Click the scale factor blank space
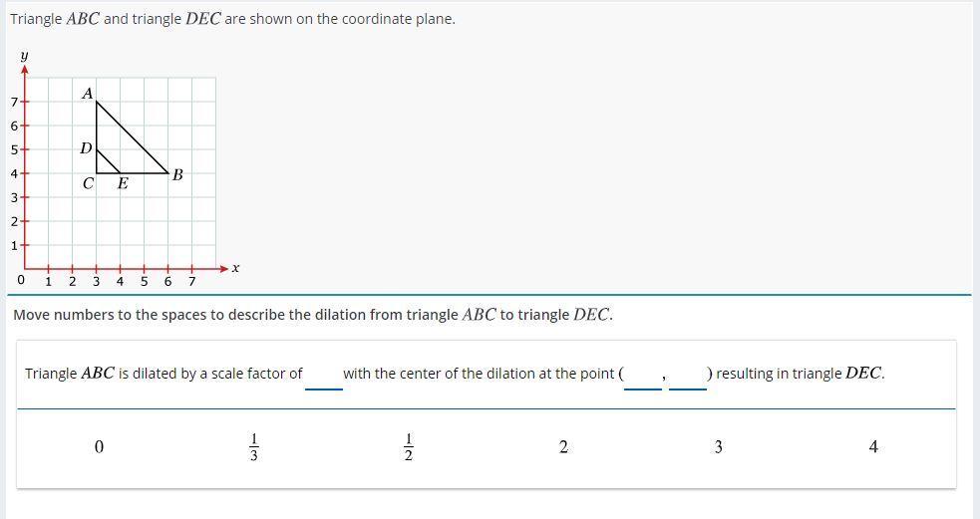The width and height of the screenshot is (980, 519). [x=323, y=377]
